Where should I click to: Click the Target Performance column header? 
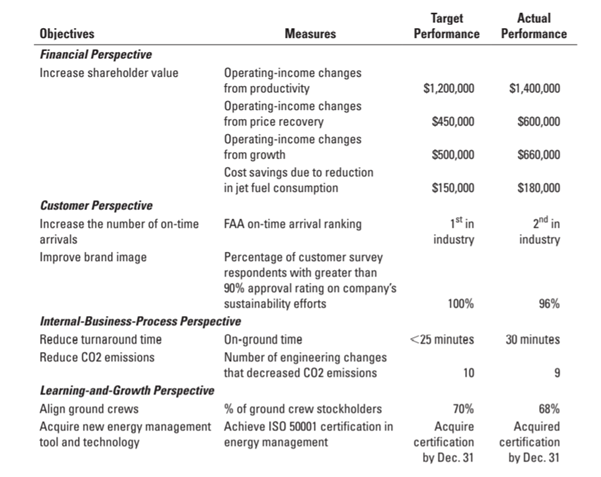[444, 26]
